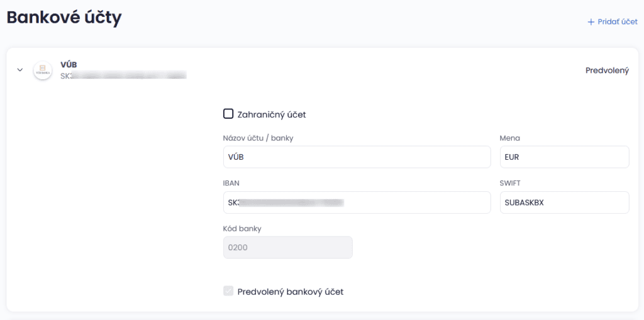This screenshot has height=320, width=644.
Task: Click the SWIFT label above the field
Action: point(510,184)
